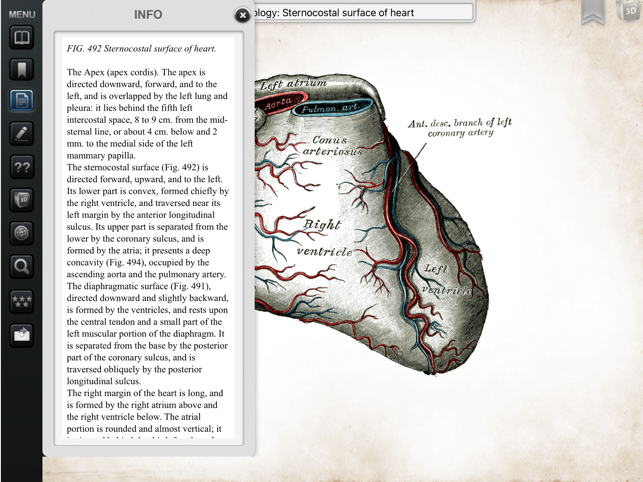Click the share mail icon in sidebar
643x482 pixels.
(x=21, y=335)
